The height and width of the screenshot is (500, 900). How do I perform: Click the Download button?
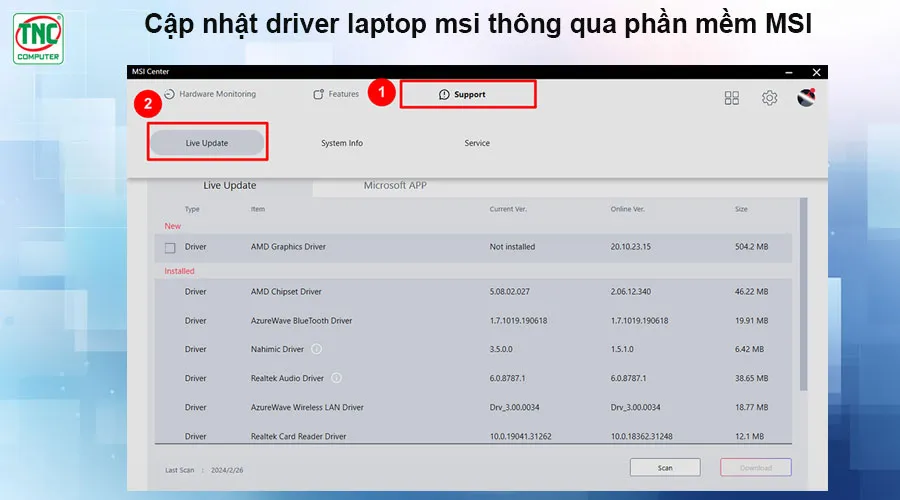tap(756, 467)
